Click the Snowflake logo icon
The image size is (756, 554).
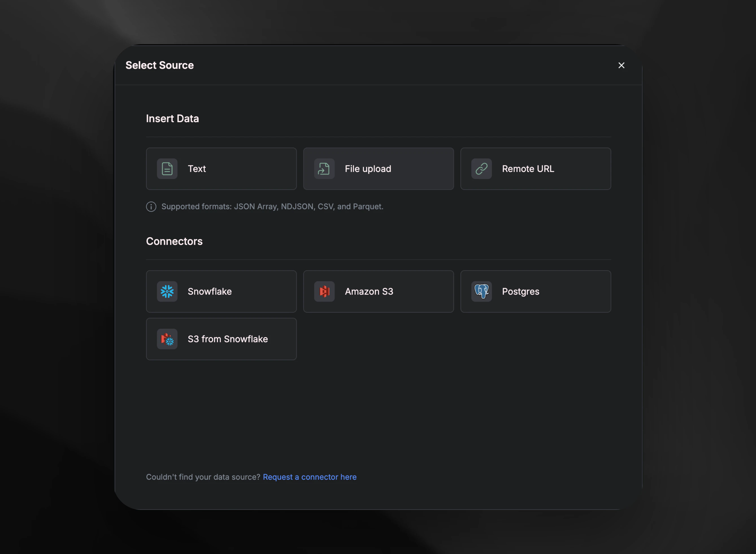coord(167,291)
